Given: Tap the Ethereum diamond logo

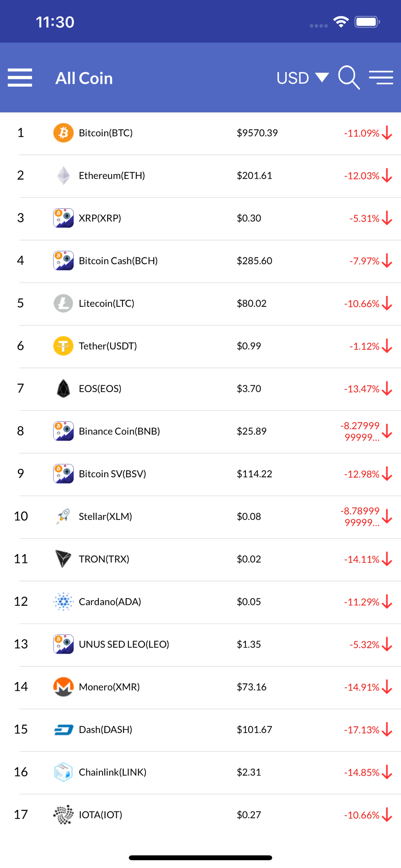Looking at the screenshot, I should click(63, 175).
